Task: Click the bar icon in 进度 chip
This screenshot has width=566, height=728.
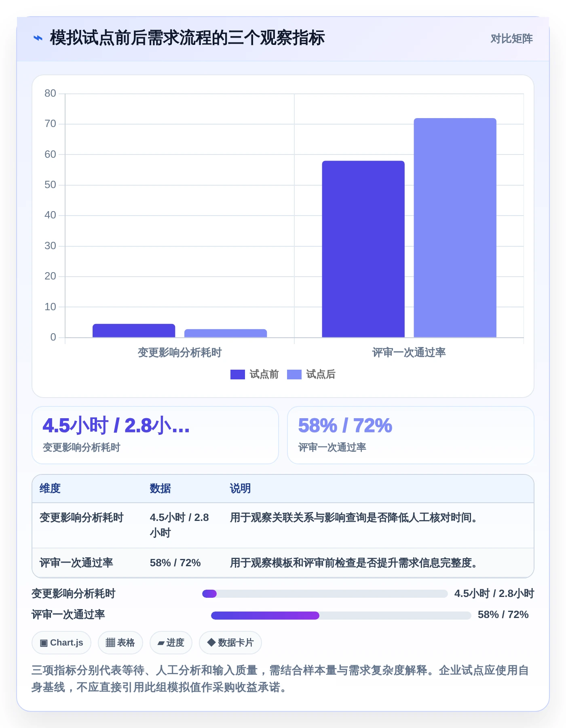Action: pos(161,643)
